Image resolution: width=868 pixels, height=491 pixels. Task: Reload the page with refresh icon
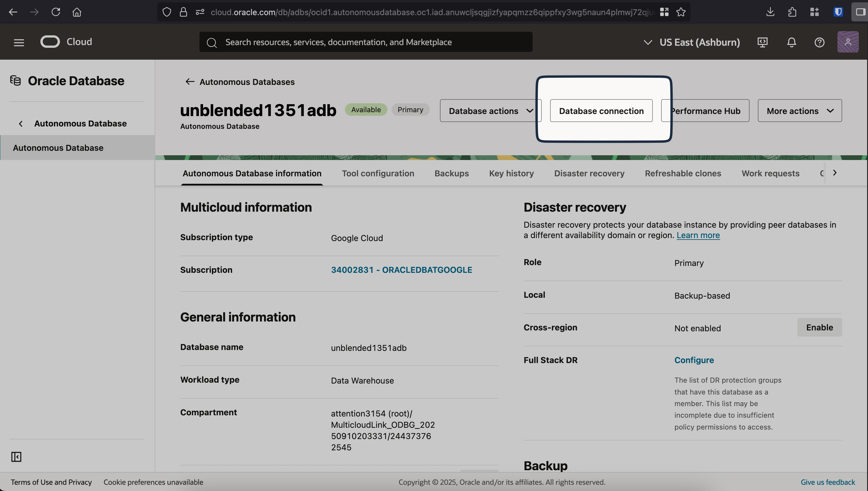56,12
